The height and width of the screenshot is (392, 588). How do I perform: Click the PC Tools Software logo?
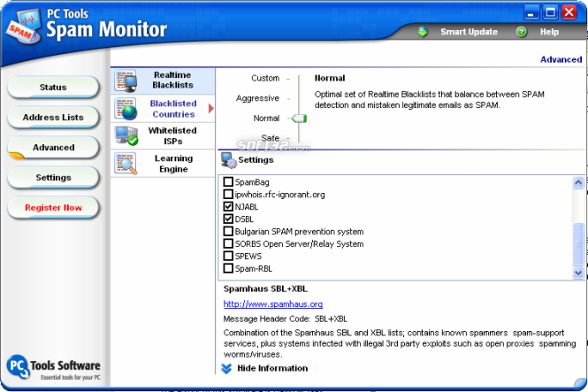(54, 367)
